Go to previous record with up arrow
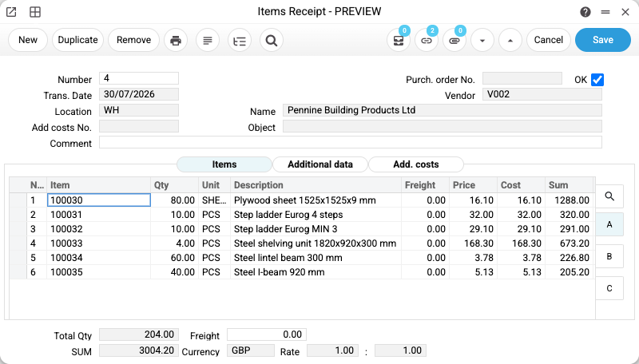The width and height of the screenshot is (639, 364). pyautogui.click(x=510, y=40)
